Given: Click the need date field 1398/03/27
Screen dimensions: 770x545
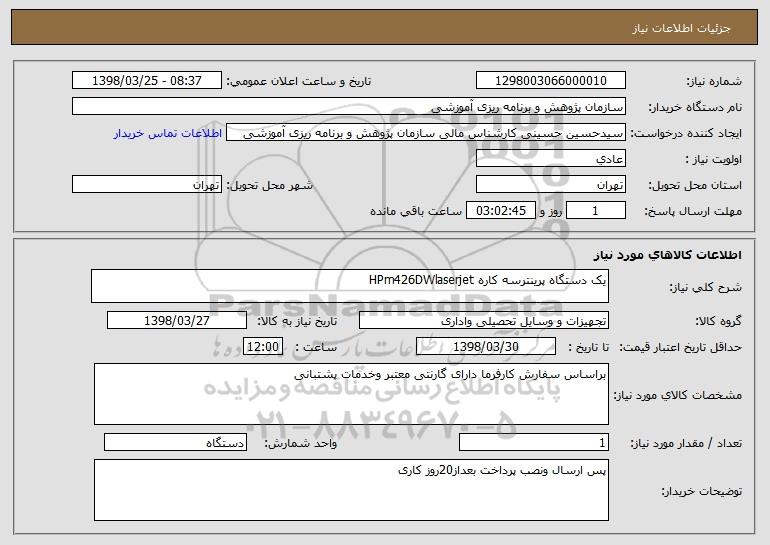Looking at the screenshot, I should [x=177, y=321].
